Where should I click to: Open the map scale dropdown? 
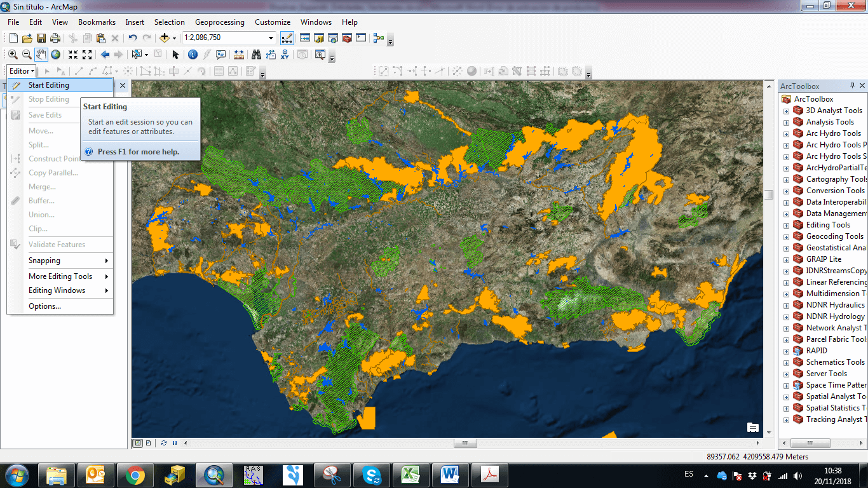click(x=271, y=38)
